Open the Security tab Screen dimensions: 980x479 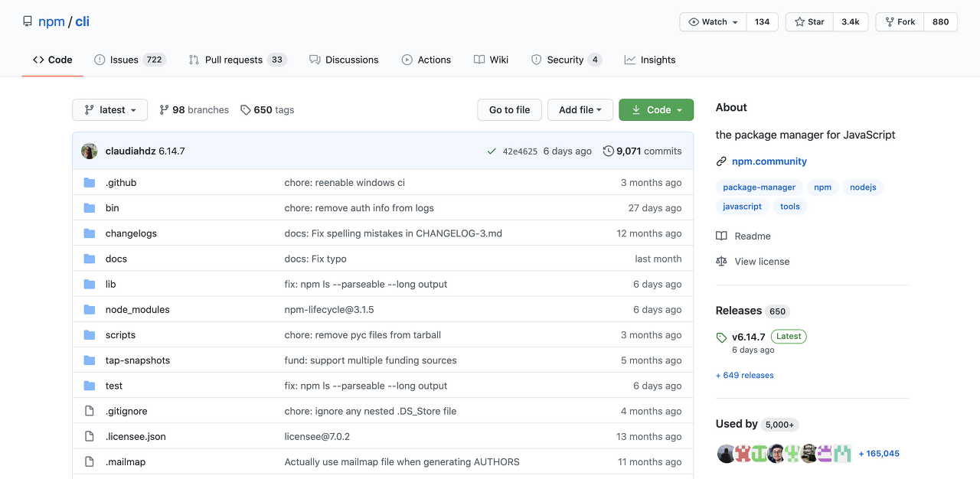(567, 60)
